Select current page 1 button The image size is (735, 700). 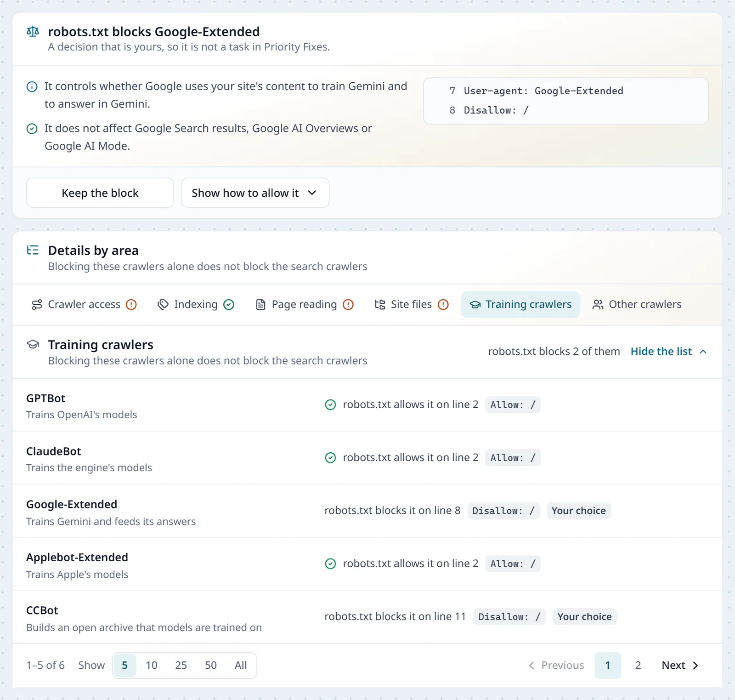tap(608, 666)
